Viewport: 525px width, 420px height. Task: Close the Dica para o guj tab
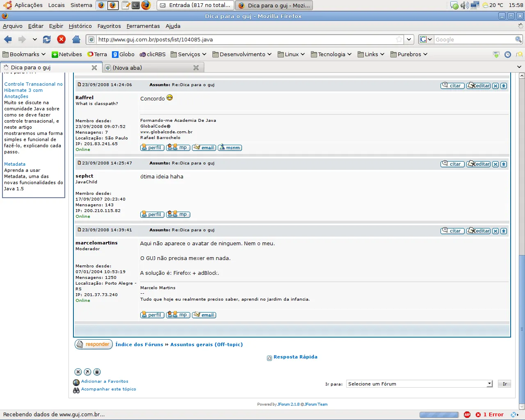94,68
